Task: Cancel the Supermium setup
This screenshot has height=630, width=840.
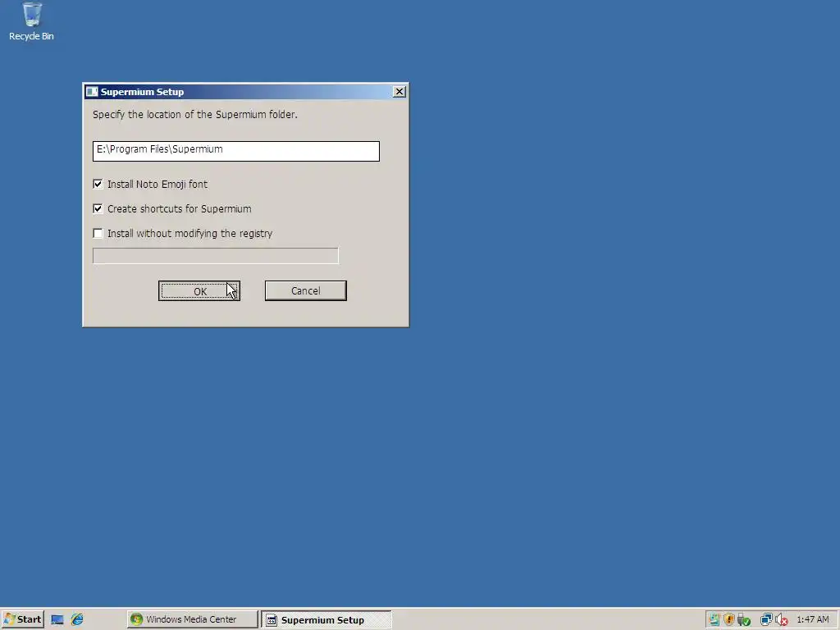Action: coord(306,291)
